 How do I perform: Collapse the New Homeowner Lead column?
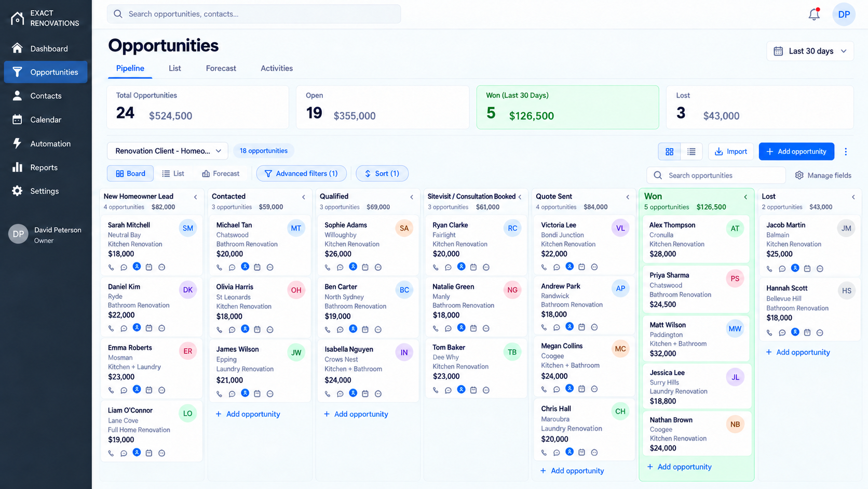click(x=196, y=197)
